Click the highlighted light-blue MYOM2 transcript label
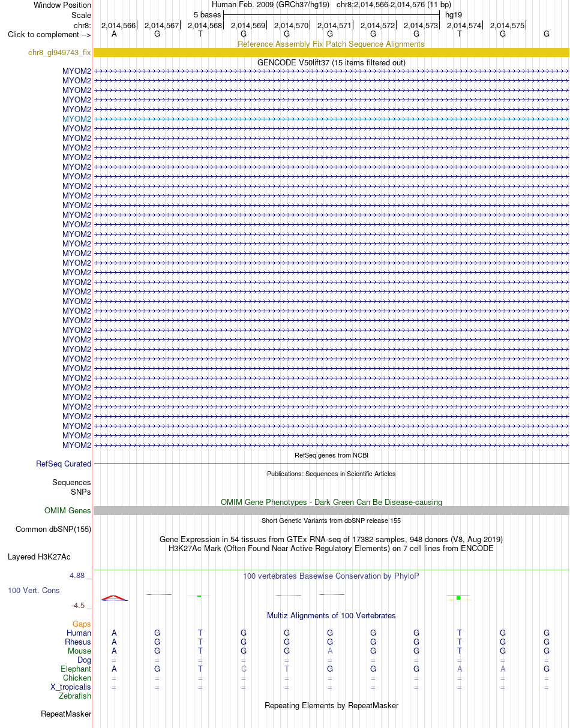The width and height of the screenshot is (570, 728). (x=77, y=119)
